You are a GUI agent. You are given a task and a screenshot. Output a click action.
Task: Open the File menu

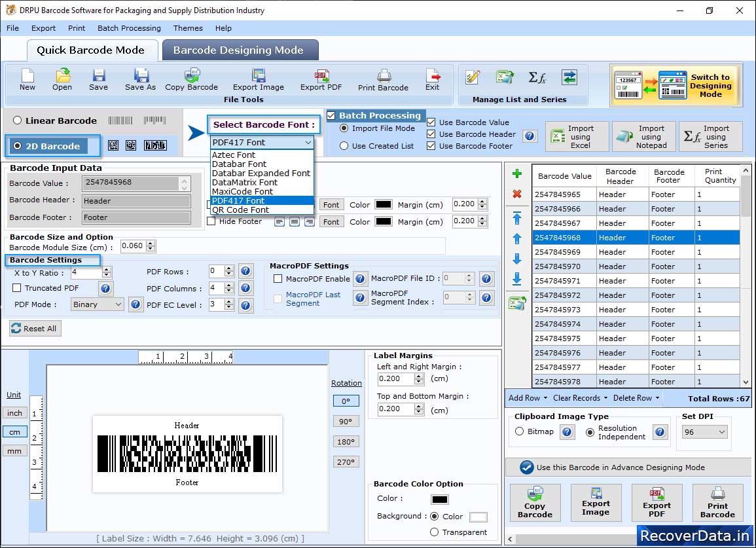click(x=13, y=28)
